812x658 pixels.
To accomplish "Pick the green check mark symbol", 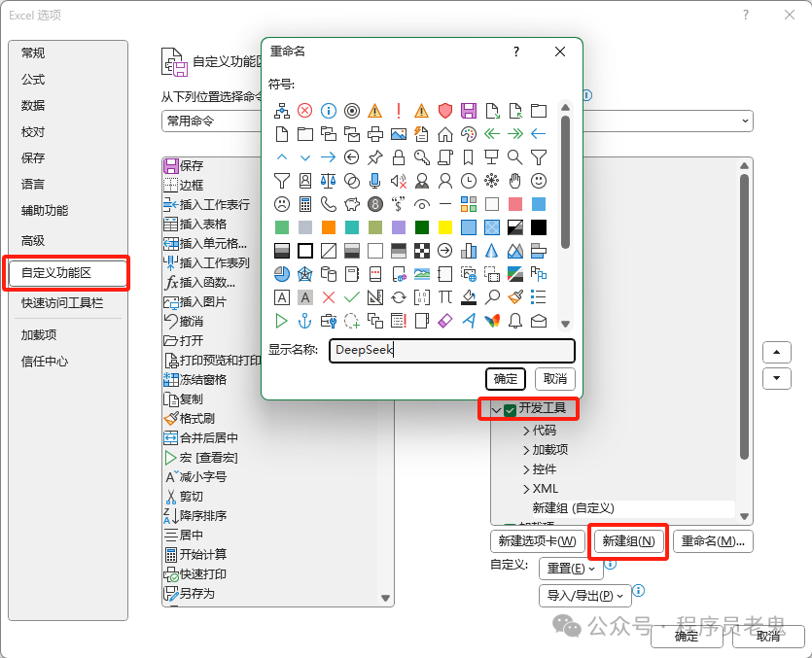I will pos(352,297).
